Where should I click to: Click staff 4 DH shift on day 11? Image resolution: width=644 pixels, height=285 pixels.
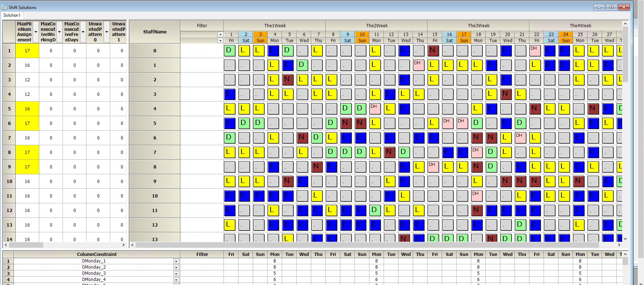[375, 109]
